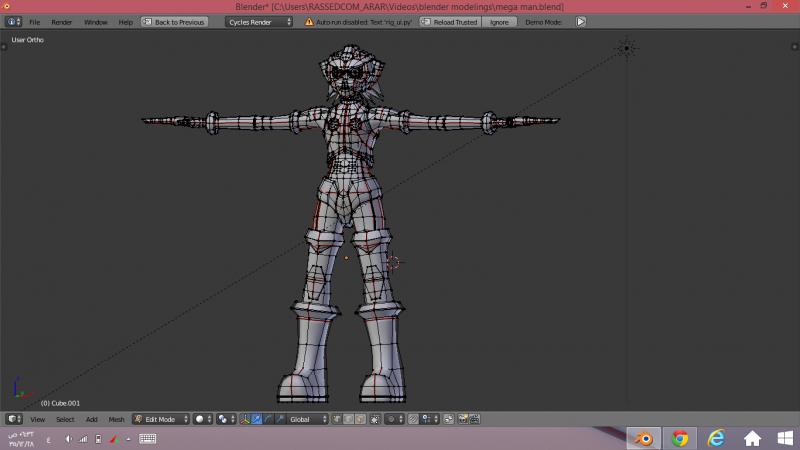Toggle the 3D manipulator widget

pyautogui.click(x=245, y=419)
